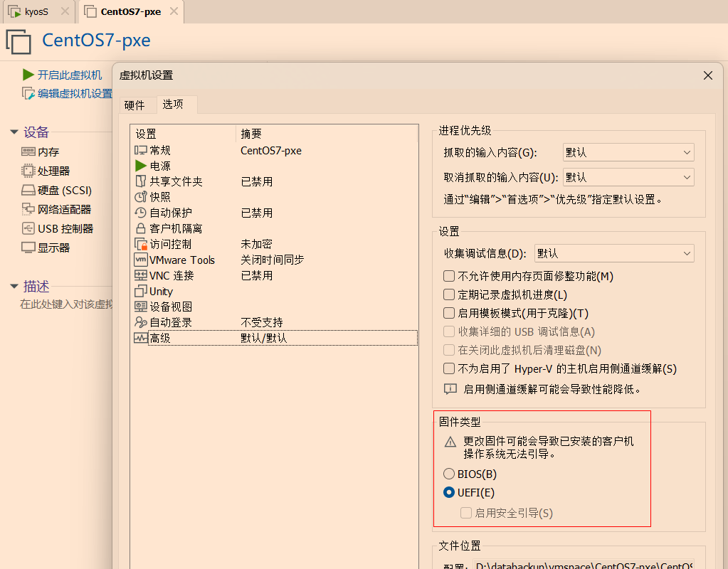
Task: Click the Appliance View (设备视图) icon
Action: (x=141, y=307)
